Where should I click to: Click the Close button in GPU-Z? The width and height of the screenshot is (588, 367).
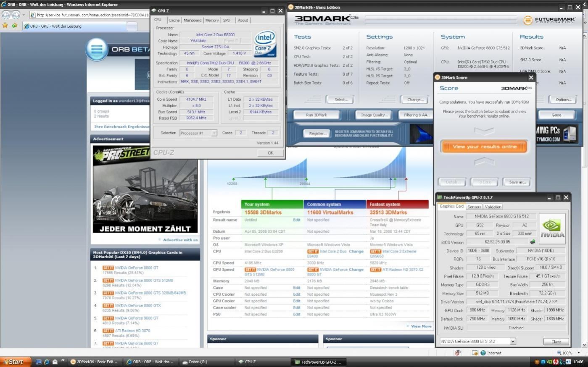(x=556, y=342)
